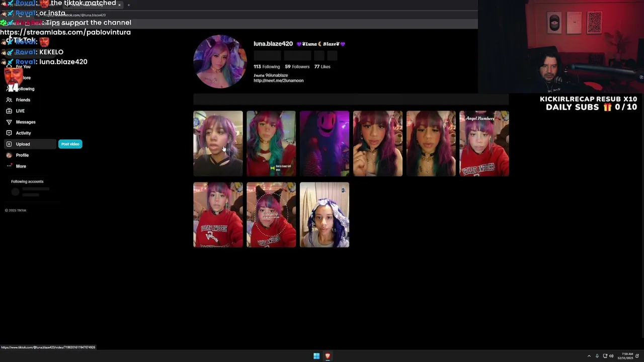644x362 pixels.
Task: Open the More three-dots icon
Action: point(9,166)
